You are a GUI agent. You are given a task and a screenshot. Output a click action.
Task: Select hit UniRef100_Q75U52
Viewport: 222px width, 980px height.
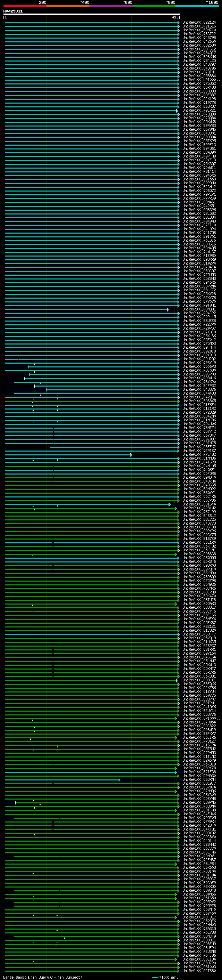click(199, 84)
